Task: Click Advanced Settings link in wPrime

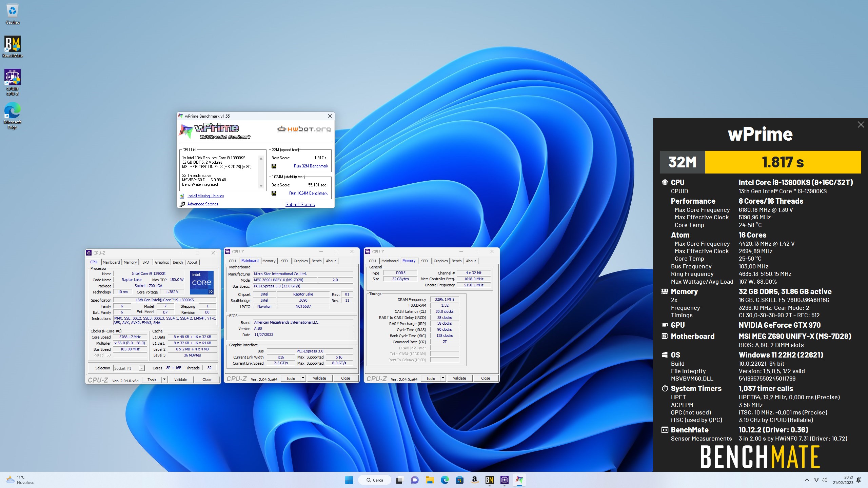Action: tap(203, 204)
